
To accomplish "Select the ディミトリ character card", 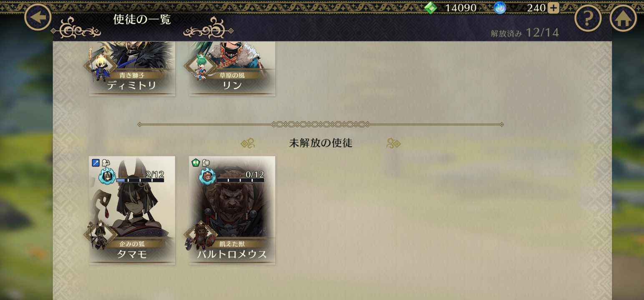I will pos(132,68).
